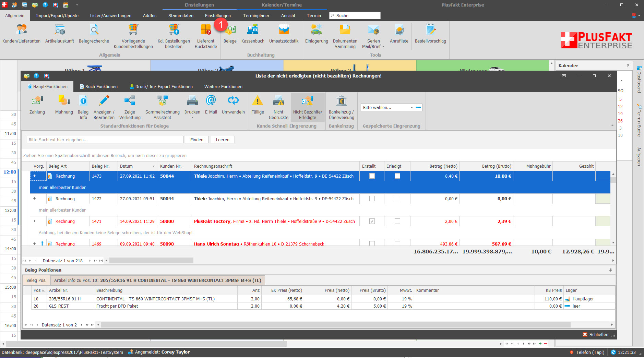Toggle Erstellt checkbox for invoice 1473

pyautogui.click(x=372, y=176)
